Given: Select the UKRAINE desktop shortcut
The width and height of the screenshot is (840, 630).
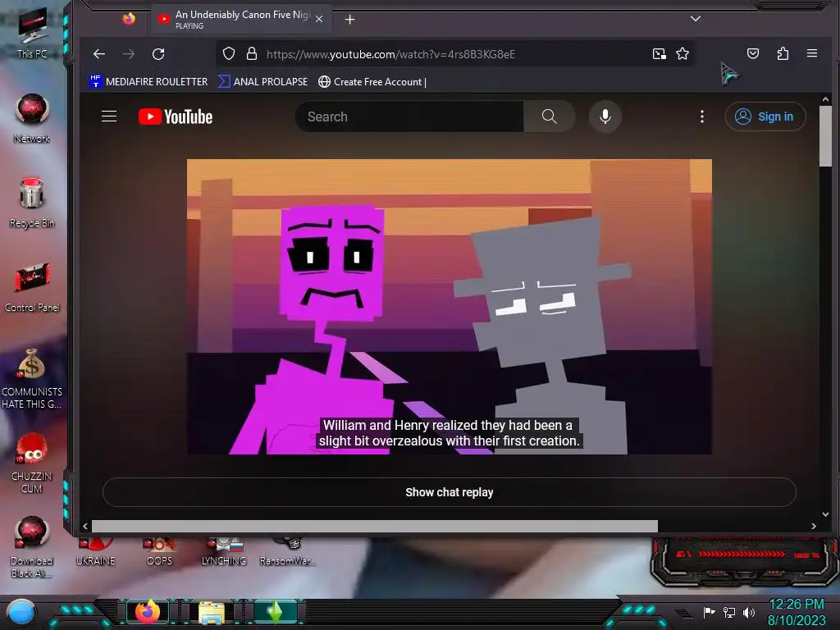Looking at the screenshot, I should coord(96,552).
